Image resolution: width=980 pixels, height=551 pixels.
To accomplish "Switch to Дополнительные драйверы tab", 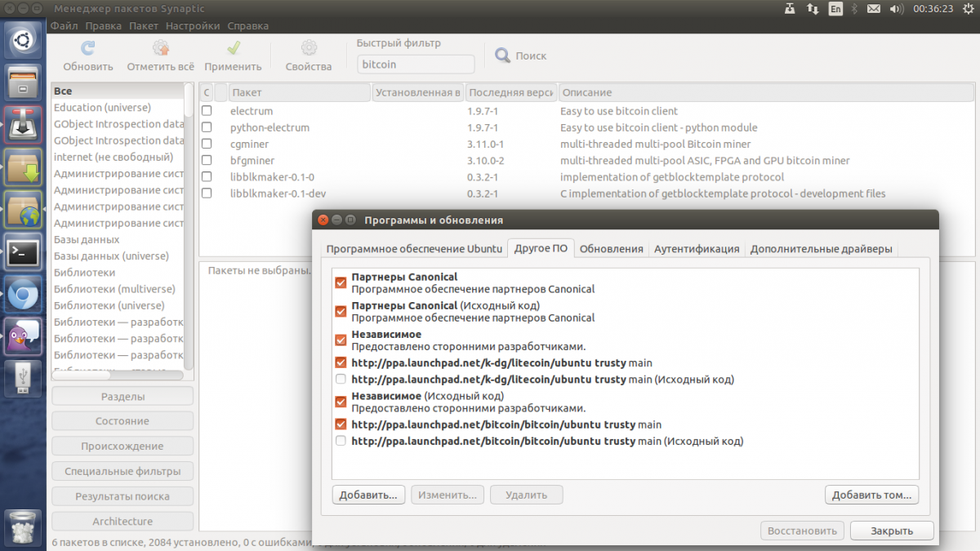I will tap(822, 249).
